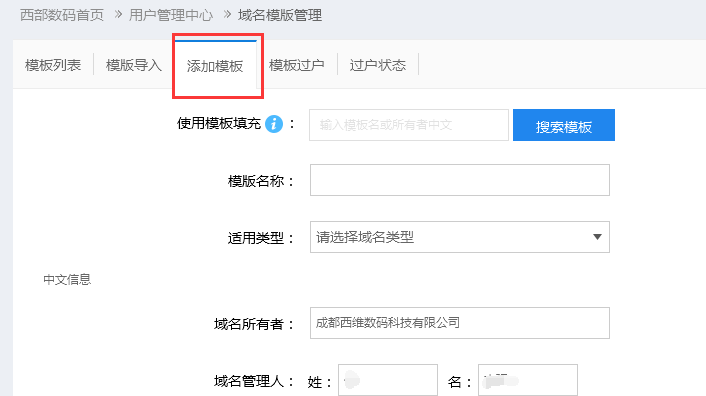Screen dimensions: 706x396
Task: Click the info icon beside 使用模板填充
Action: (x=274, y=124)
